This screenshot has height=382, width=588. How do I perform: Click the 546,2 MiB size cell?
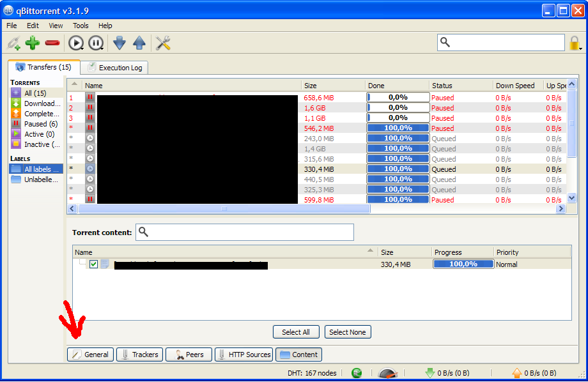319,128
